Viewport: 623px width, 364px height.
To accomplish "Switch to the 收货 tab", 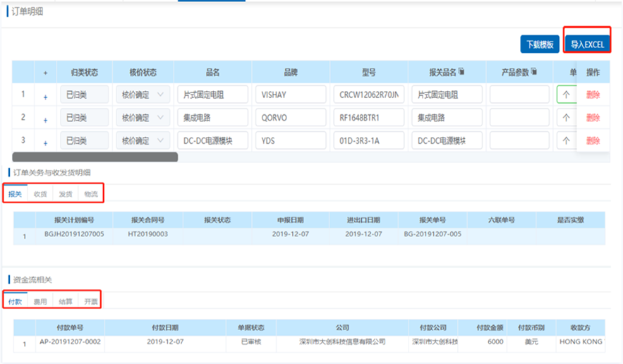I will click(40, 194).
